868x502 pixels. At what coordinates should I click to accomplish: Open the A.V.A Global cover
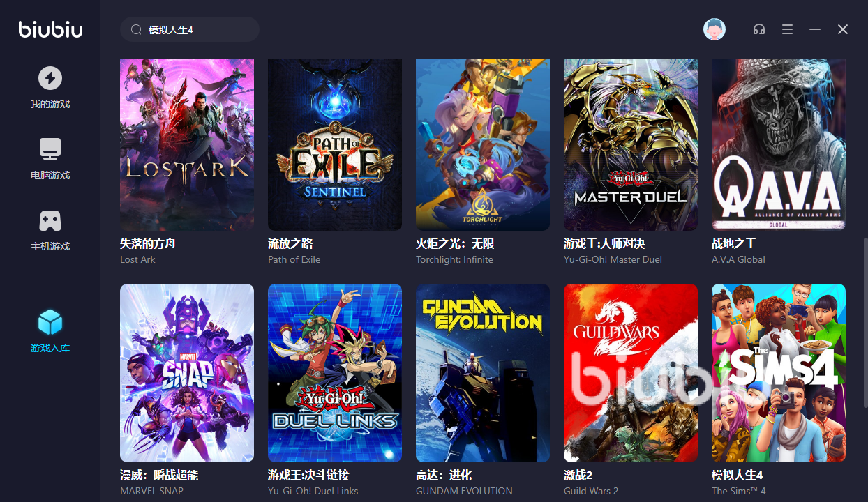779,144
